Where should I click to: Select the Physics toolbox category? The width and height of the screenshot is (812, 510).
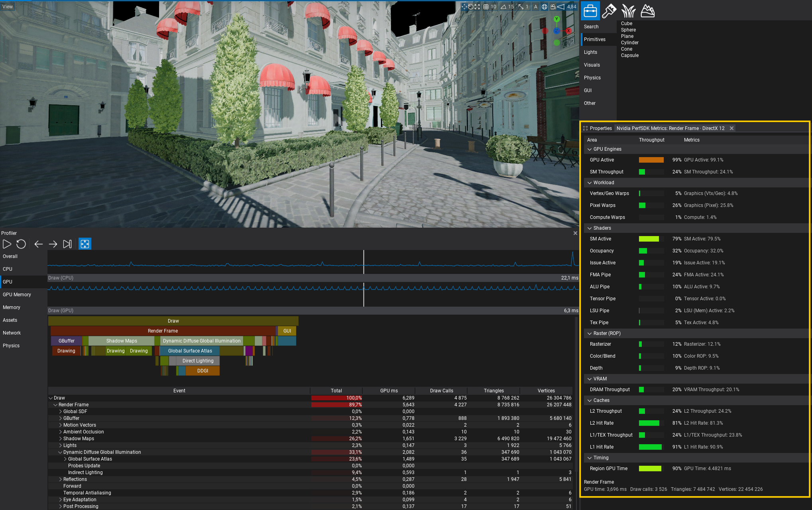pos(599,78)
